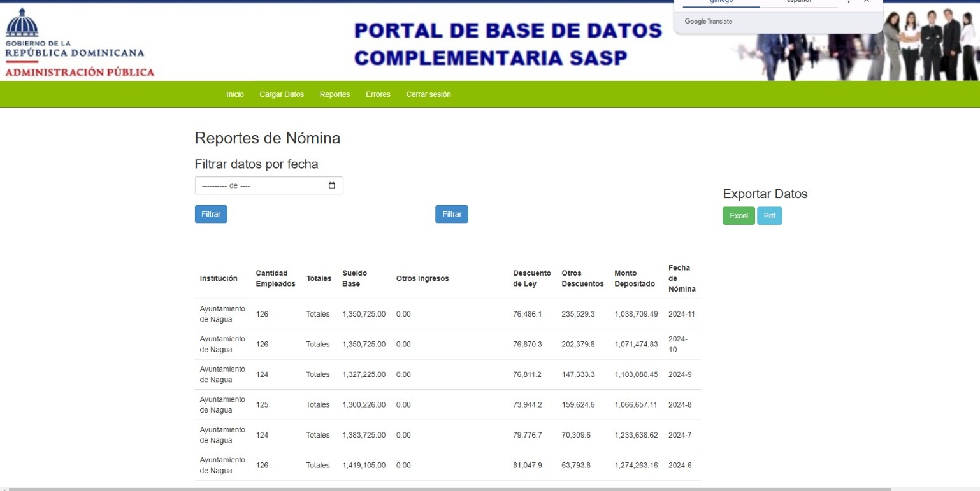Open Google Translate more options menu
980x491 pixels.
[848, 2]
